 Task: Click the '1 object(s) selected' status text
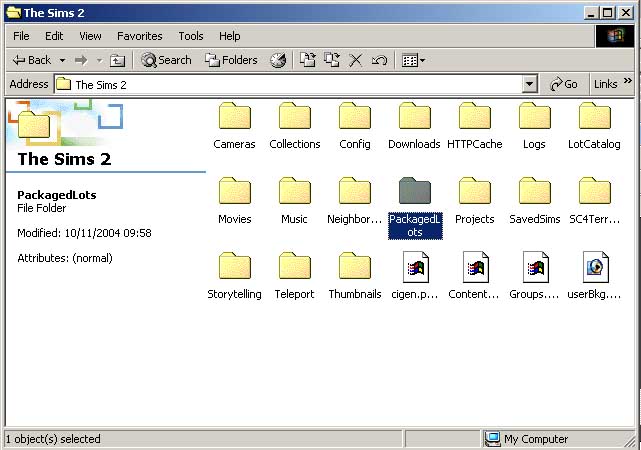[53, 439]
